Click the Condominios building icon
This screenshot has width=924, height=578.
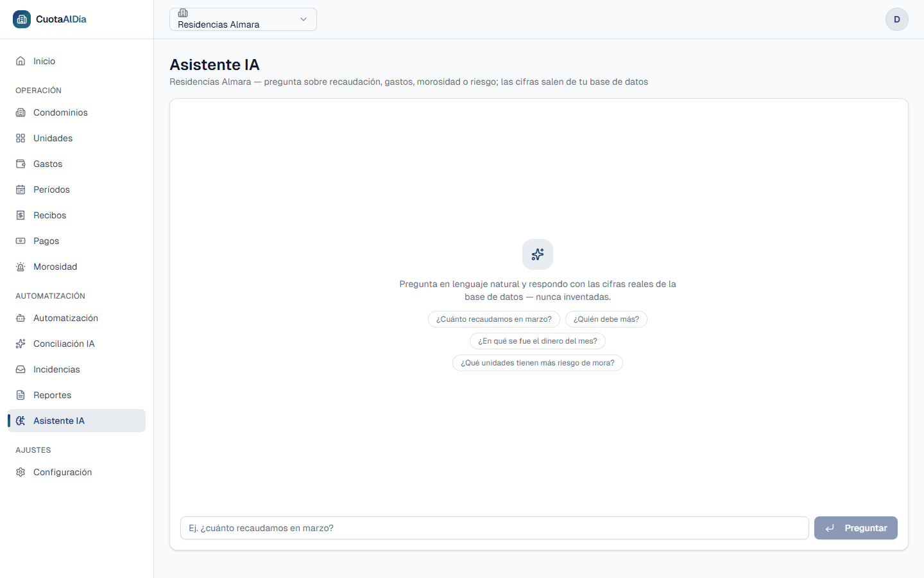21,112
